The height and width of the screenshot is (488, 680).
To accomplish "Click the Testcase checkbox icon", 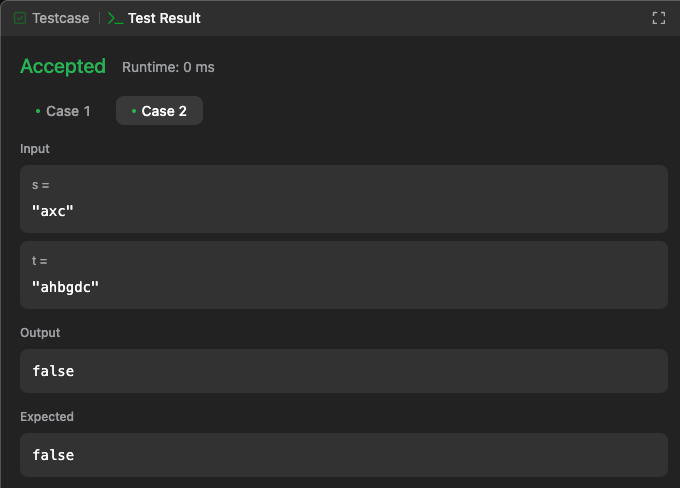I will pyautogui.click(x=20, y=18).
